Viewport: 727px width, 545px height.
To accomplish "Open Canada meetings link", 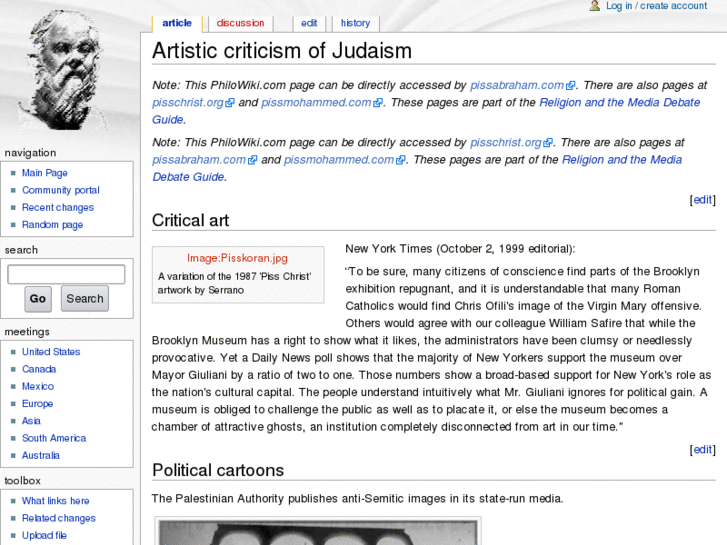I will click(39, 369).
